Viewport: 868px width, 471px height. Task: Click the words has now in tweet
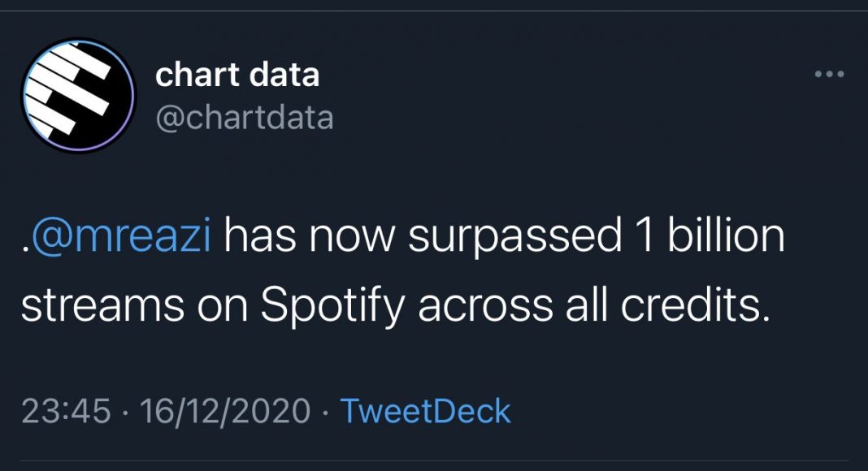308,237
